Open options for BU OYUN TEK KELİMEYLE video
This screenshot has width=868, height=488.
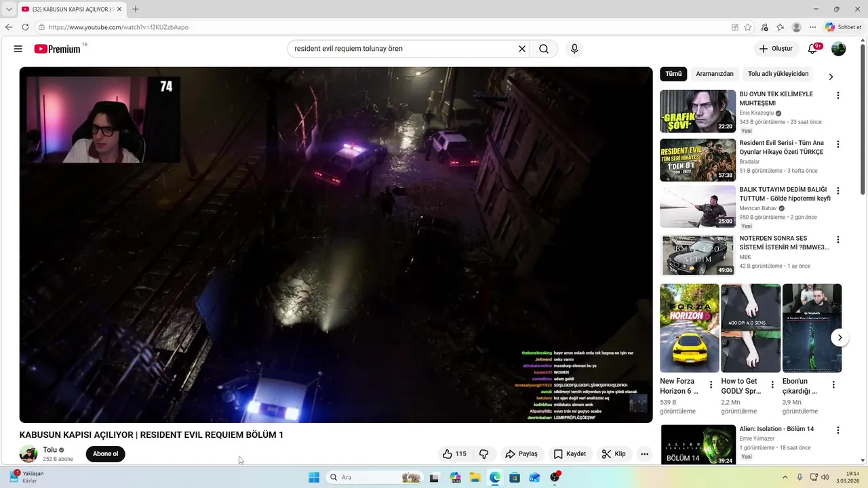click(x=838, y=96)
